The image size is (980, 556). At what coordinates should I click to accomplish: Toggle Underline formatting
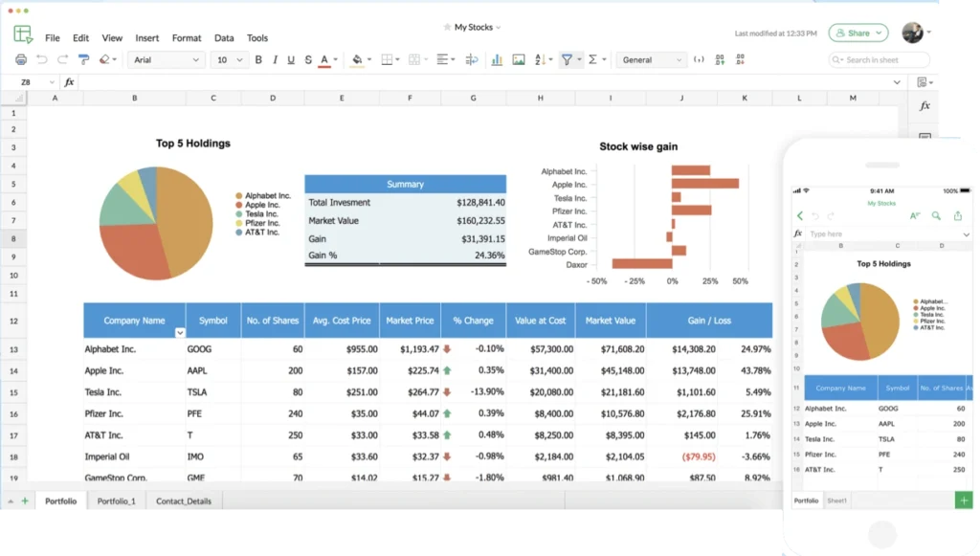(291, 59)
